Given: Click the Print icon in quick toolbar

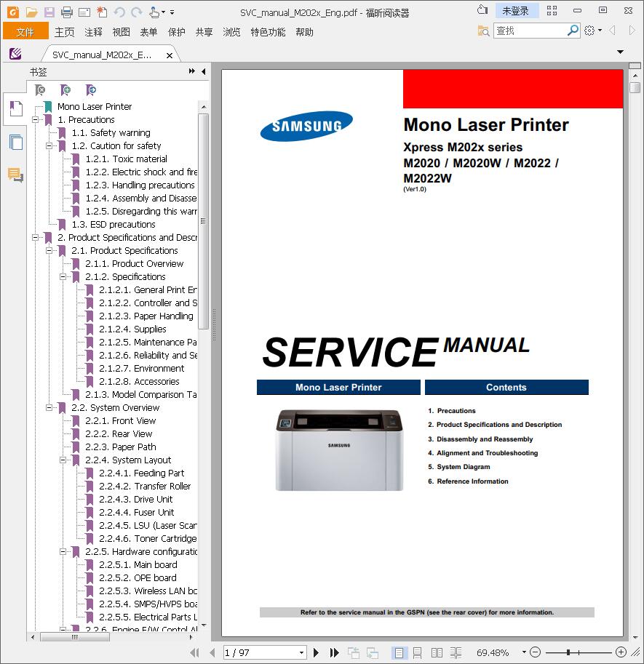Looking at the screenshot, I should (66, 12).
